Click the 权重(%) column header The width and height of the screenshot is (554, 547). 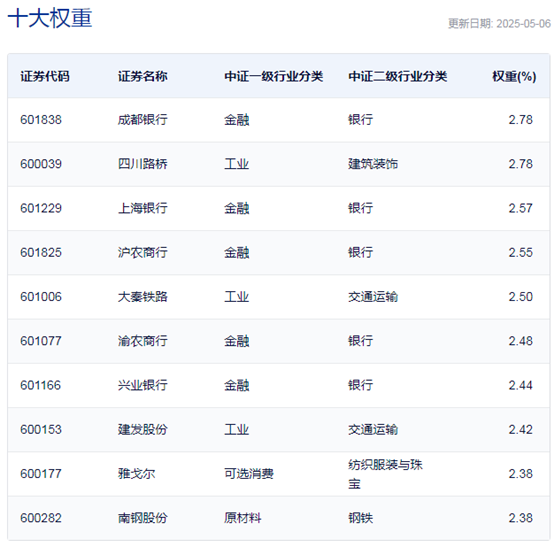(514, 76)
